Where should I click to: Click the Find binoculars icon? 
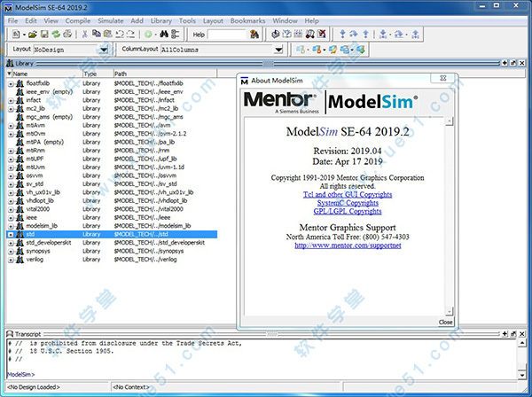[164, 34]
